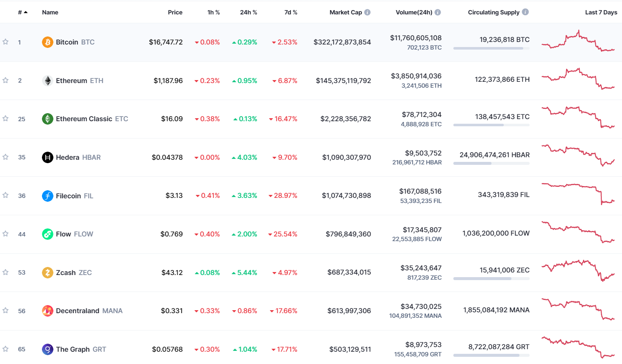Sort by 7d % column header
Screen dimensions: 622x364
point(291,12)
